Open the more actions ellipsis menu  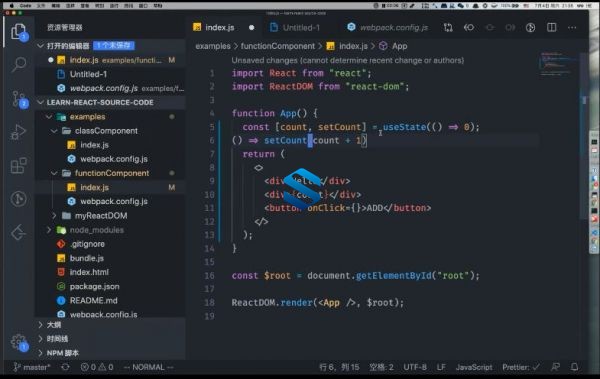point(572,28)
